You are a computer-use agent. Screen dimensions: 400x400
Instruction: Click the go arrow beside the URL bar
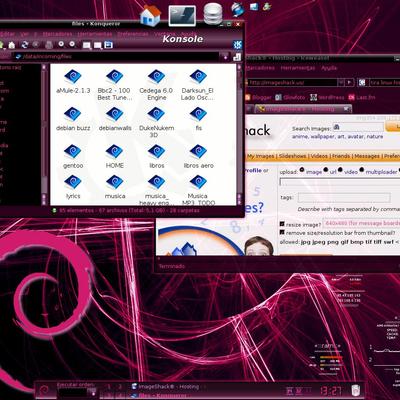tap(349, 82)
